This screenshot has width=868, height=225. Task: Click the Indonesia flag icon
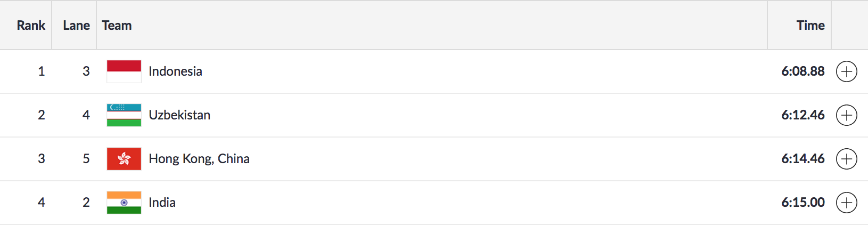124,71
